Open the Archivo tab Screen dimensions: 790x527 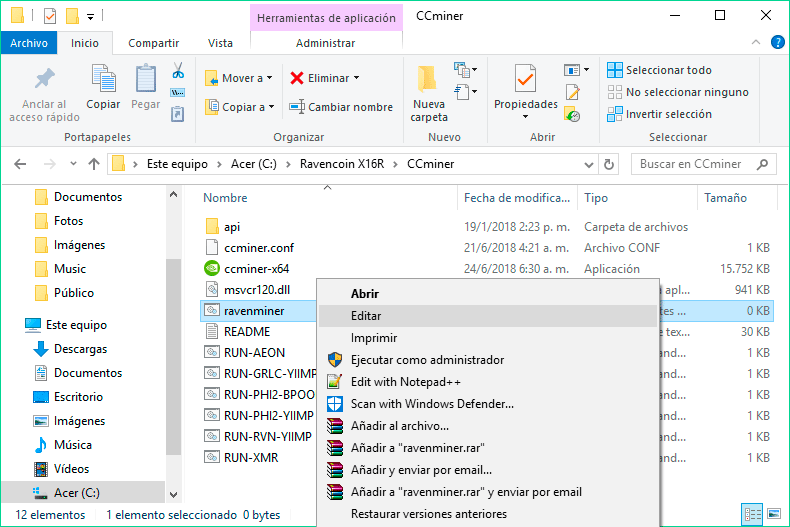[x=29, y=43]
